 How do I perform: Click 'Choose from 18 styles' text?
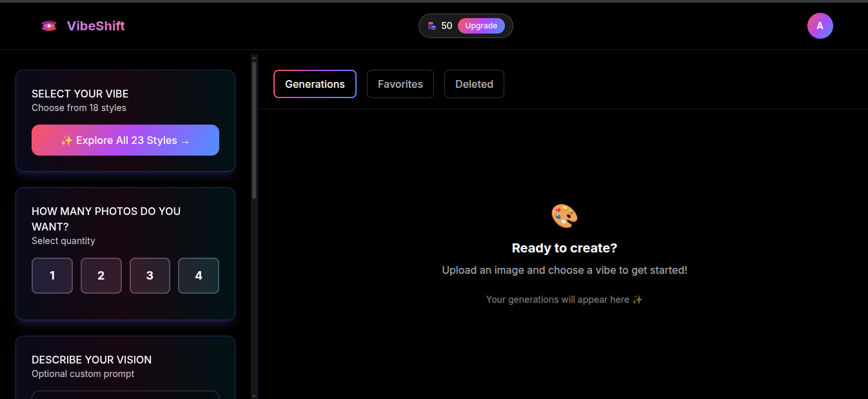tap(79, 108)
